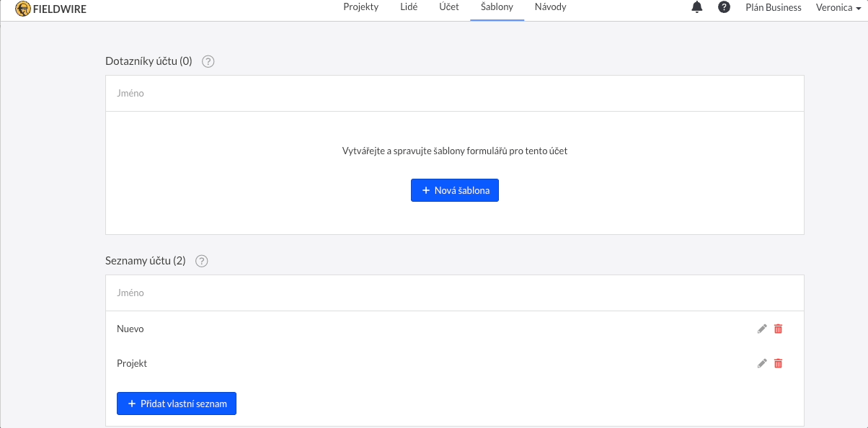
Task: Go to the Projekty tab
Action: (x=360, y=7)
